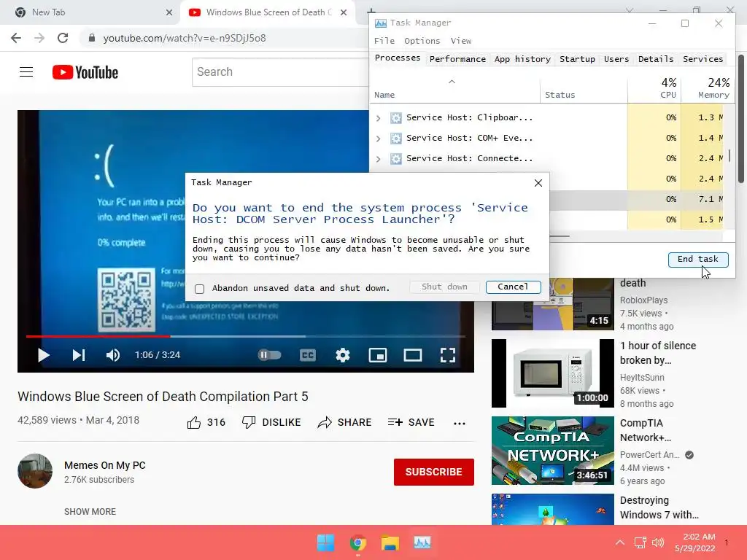Open 1 hour of silence video thumbnail

(x=553, y=373)
